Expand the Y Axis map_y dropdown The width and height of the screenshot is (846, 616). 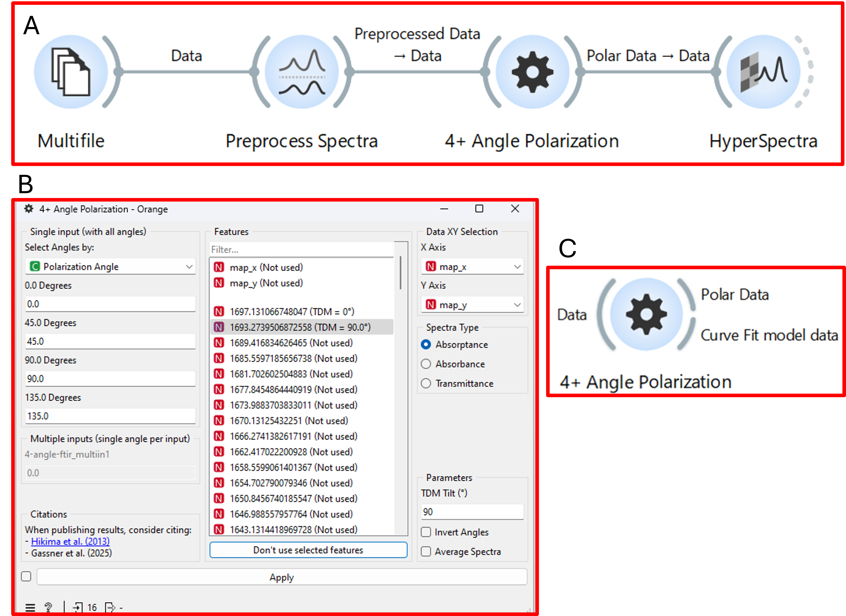coord(472,305)
